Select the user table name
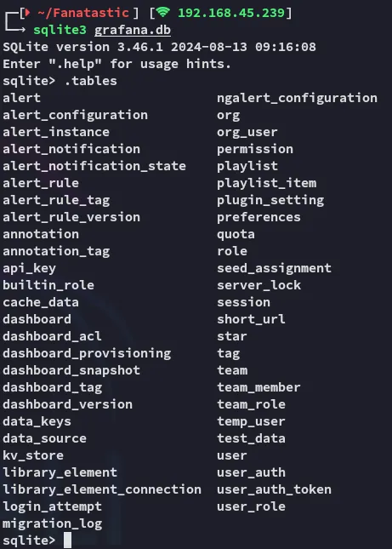This screenshot has height=549, width=392. 232,455
